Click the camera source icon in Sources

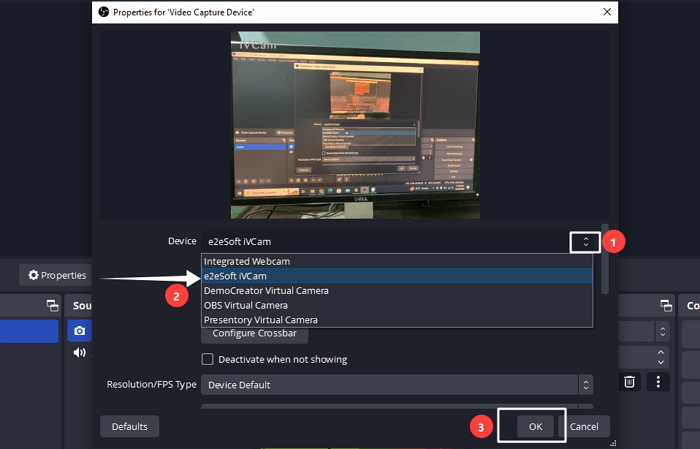coord(79,331)
